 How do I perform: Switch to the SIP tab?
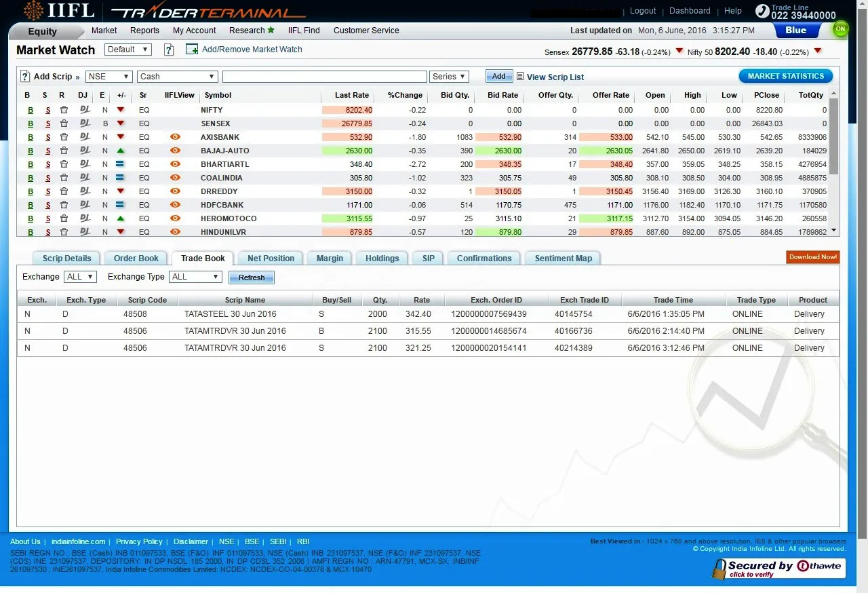[428, 259]
